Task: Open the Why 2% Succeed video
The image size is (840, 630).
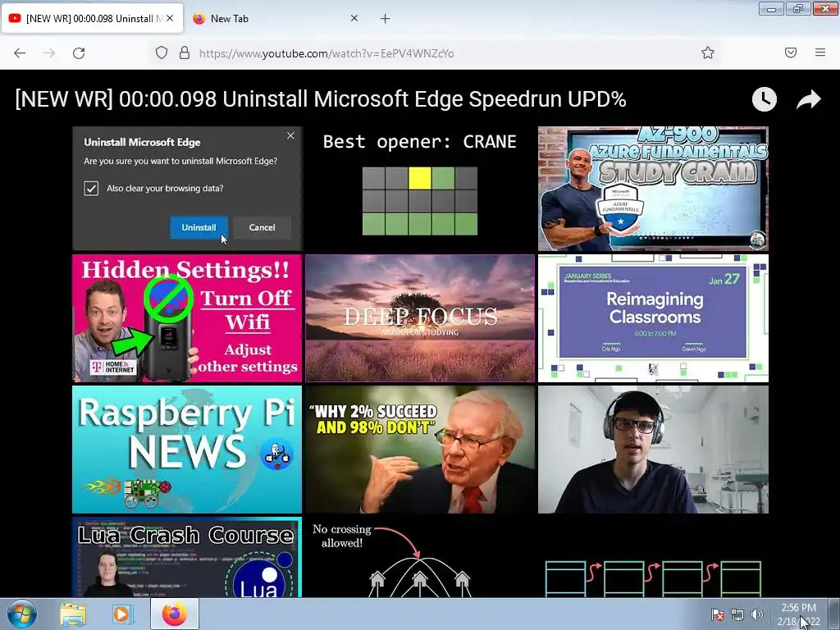Action: point(420,450)
